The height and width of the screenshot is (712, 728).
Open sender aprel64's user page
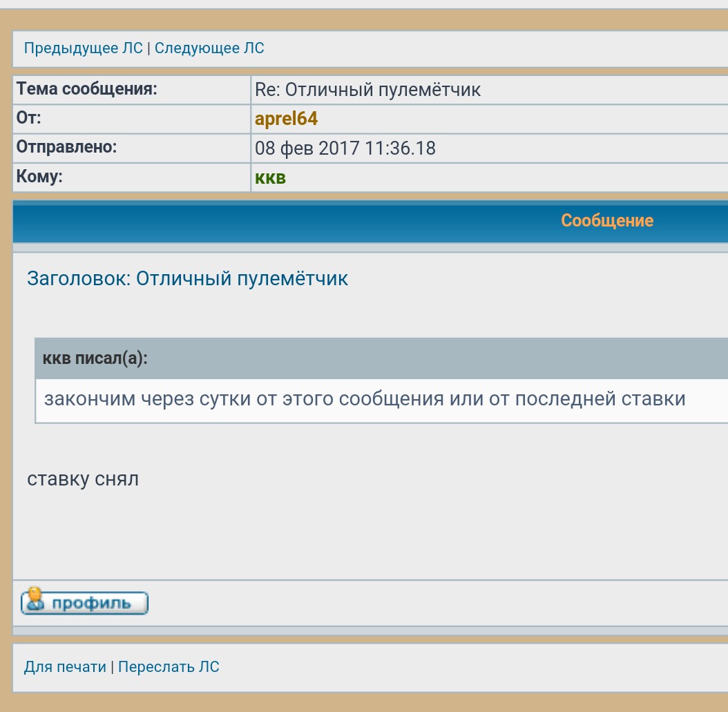click(286, 119)
